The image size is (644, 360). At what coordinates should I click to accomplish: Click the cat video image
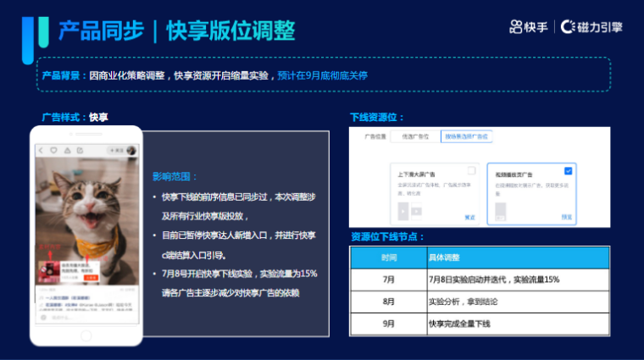pos(85,203)
